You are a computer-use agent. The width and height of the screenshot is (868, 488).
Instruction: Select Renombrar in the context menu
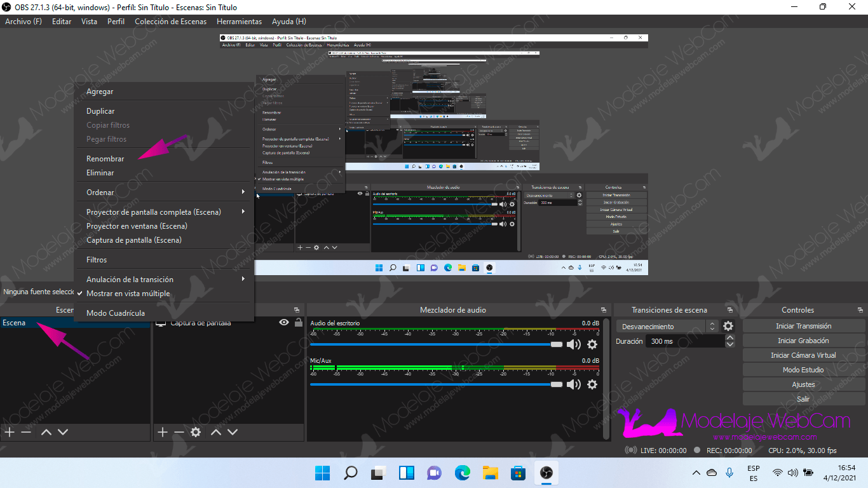point(105,159)
